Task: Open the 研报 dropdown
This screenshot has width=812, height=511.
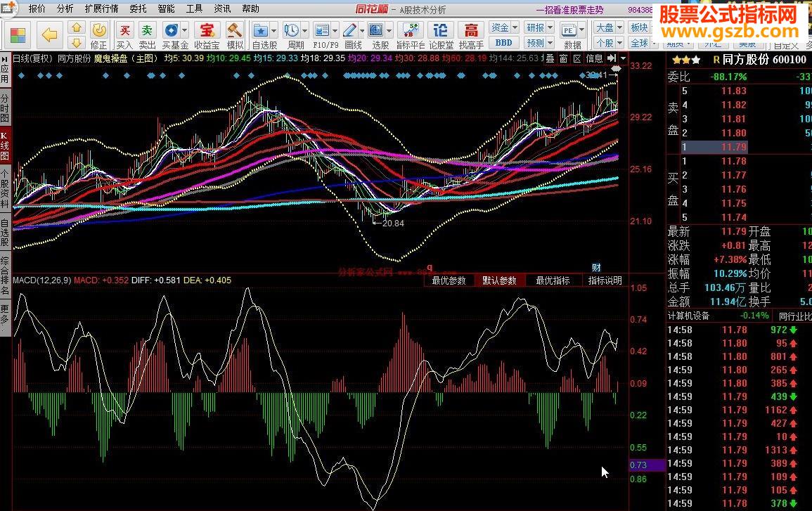Action: (539, 27)
